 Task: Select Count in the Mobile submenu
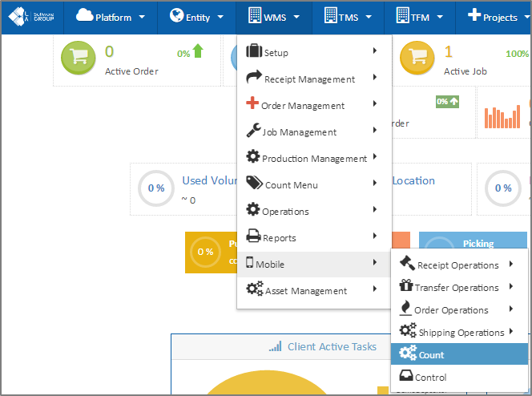460,354
